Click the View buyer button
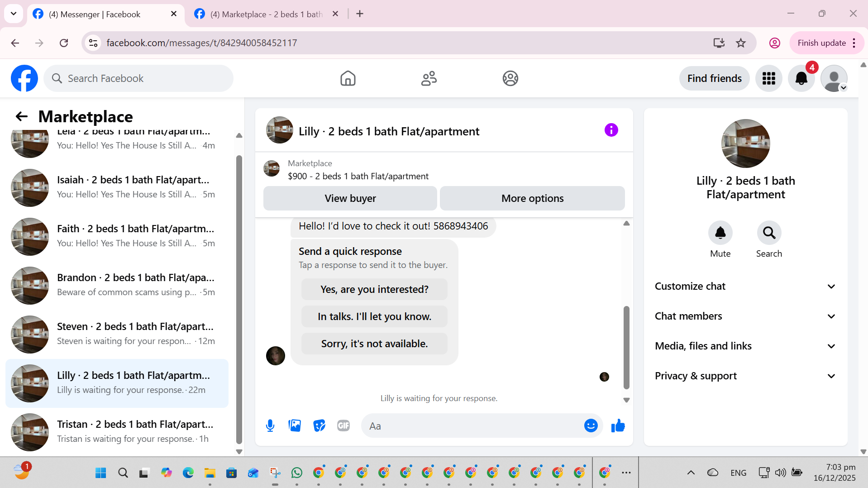Viewport: 868px width, 488px height. coord(350,198)
